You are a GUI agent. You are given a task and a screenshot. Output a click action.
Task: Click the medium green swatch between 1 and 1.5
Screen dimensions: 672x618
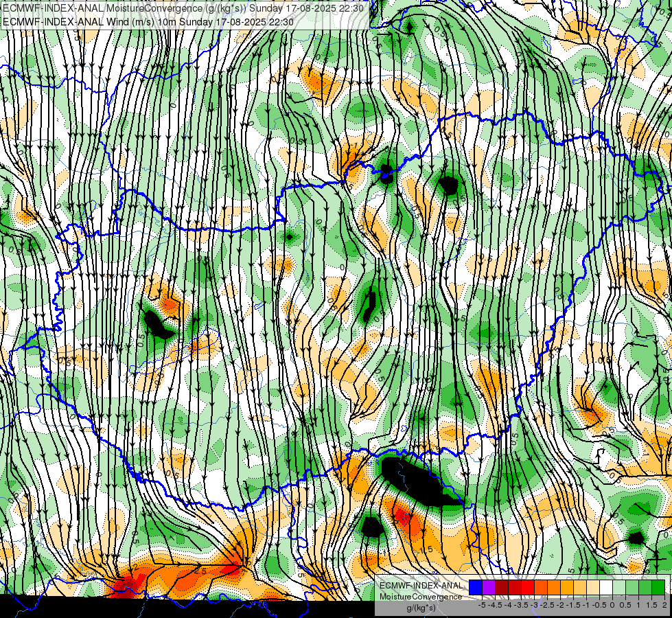(x=645, y=588)
